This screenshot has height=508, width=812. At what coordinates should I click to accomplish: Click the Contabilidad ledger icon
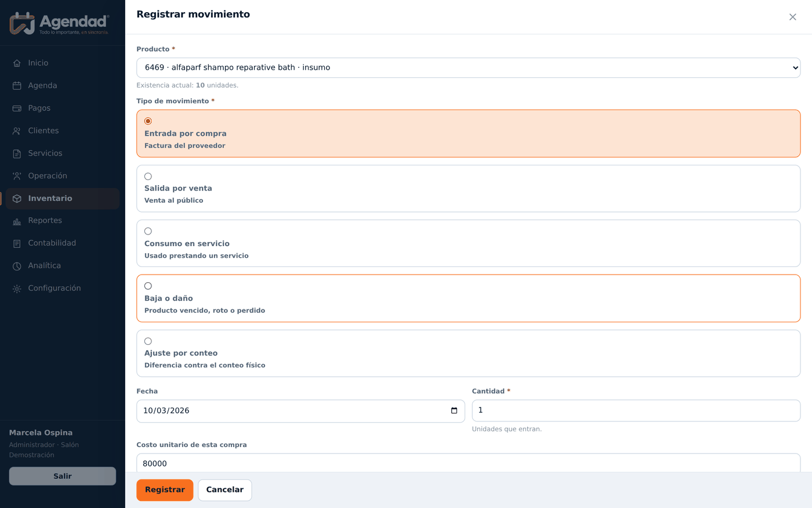[x=17, y=244]
